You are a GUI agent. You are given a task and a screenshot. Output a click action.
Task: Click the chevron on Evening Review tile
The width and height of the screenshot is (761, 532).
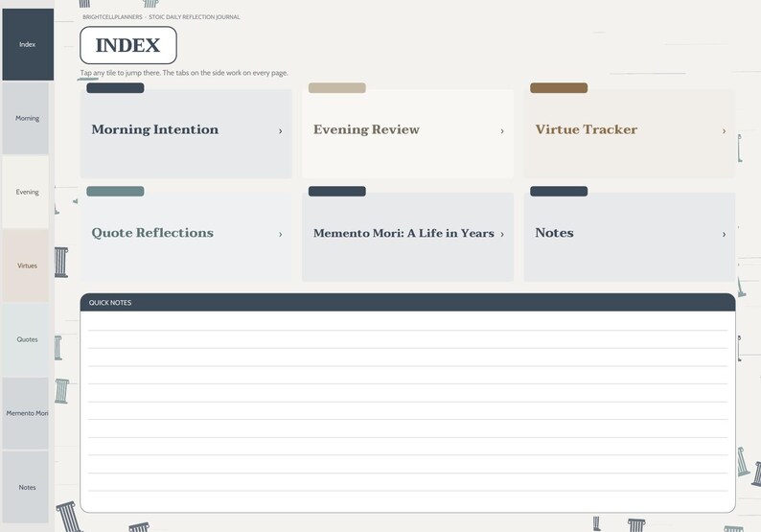click(x=502, y=131)
